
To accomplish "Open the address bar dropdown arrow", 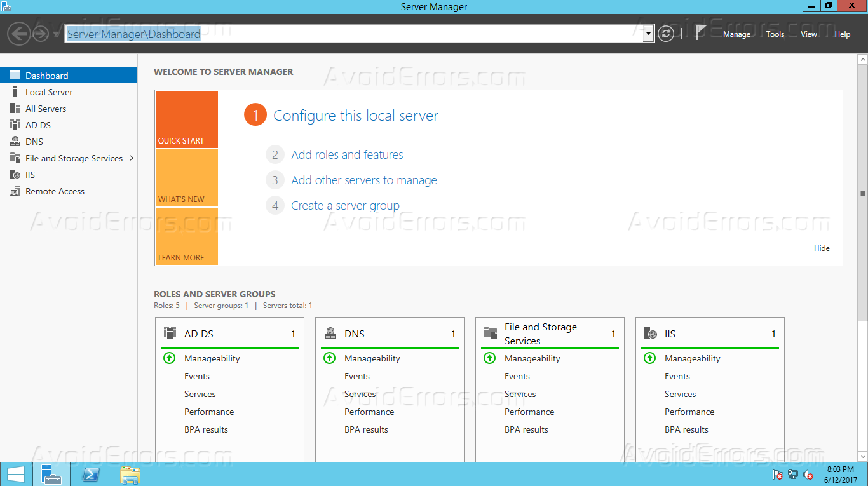I will click(648, 34).
